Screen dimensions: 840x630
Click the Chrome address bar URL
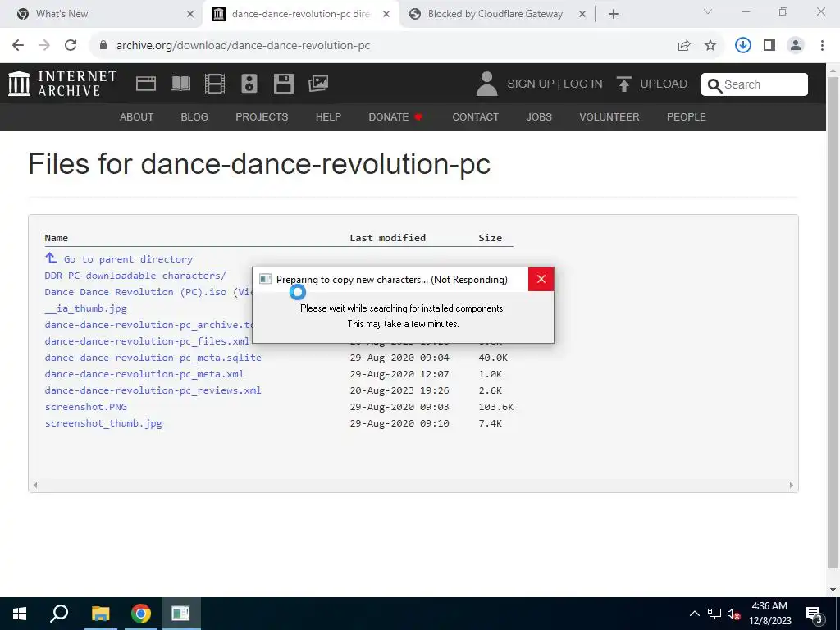[x=243, y=46]
